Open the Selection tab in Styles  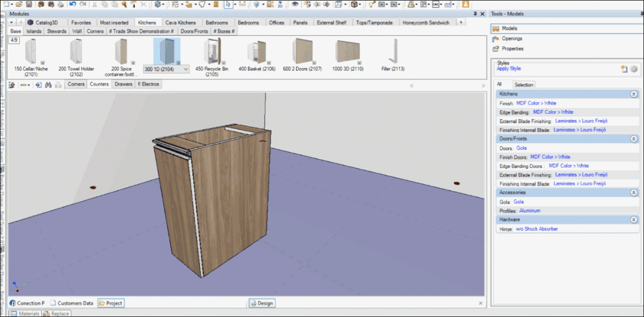click(524, 84)
